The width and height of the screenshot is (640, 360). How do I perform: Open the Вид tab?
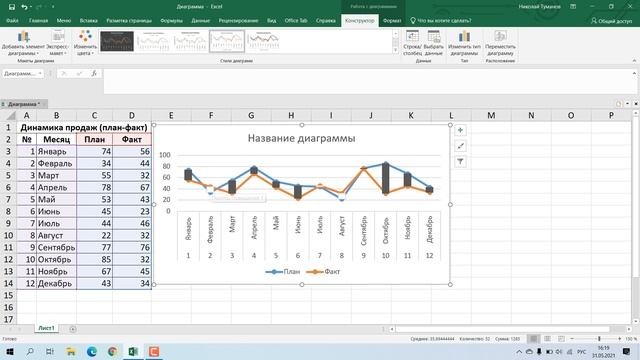(x=271, y=20)
